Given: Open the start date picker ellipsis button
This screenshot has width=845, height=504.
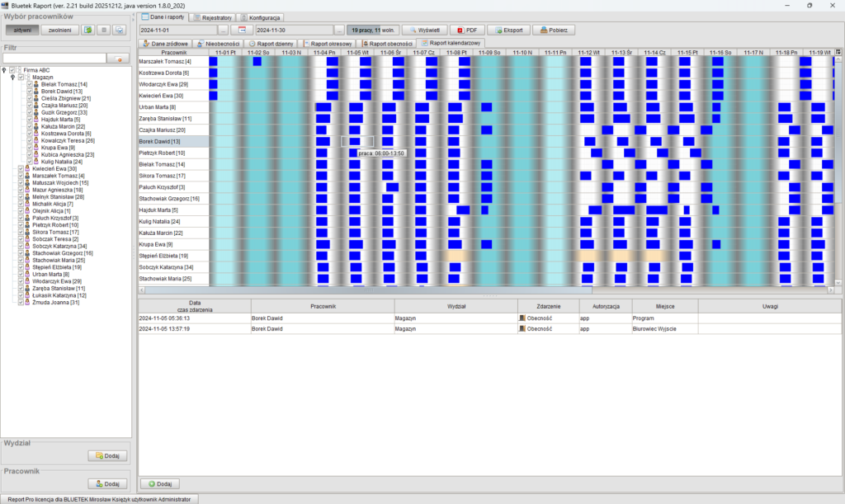Looking at the screenshot, I should click(223, 30).
